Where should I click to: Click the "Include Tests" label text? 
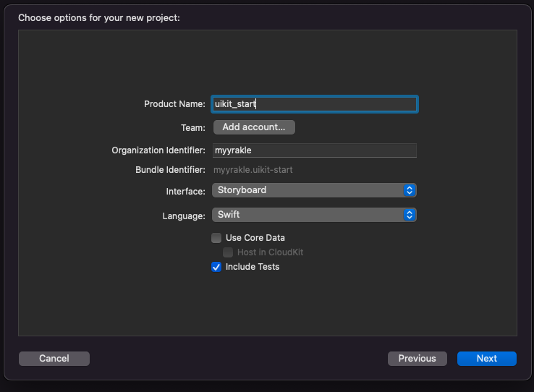click(x=253, y=267)
